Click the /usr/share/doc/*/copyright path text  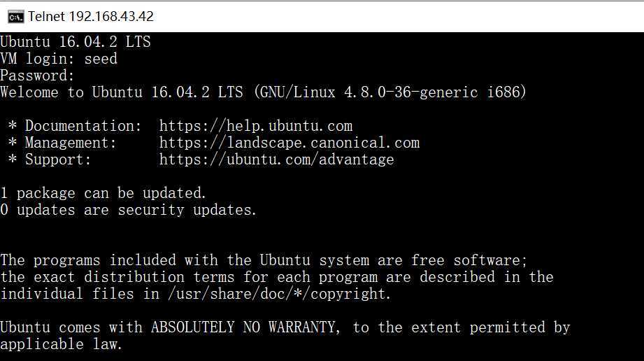point(279,294)
